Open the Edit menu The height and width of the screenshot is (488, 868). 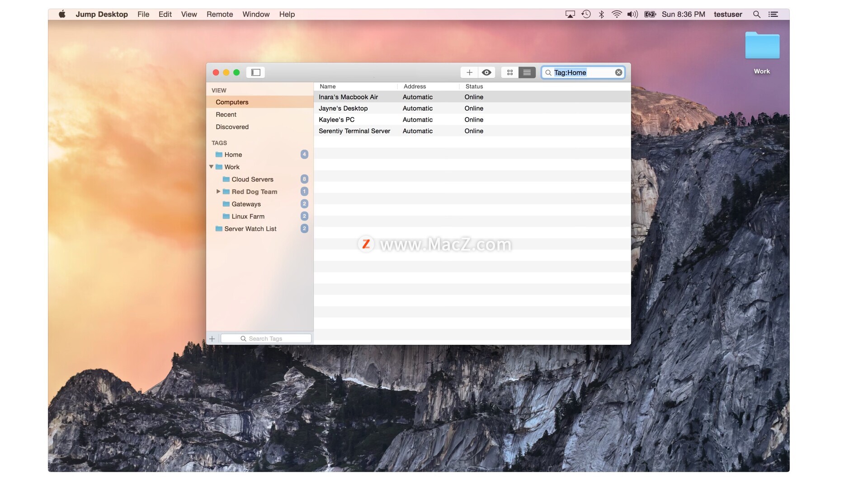(165, 14)
